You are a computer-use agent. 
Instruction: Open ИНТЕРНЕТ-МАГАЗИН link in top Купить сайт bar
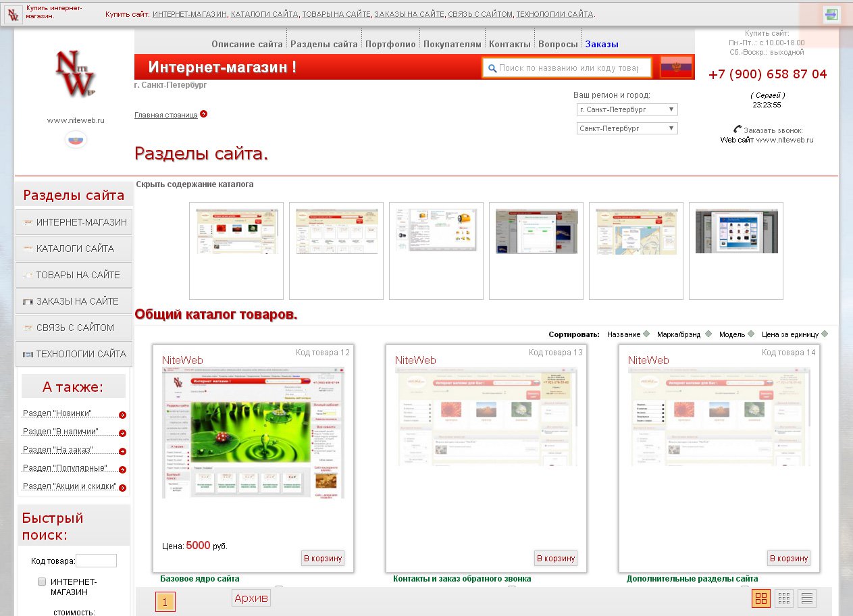190,14
